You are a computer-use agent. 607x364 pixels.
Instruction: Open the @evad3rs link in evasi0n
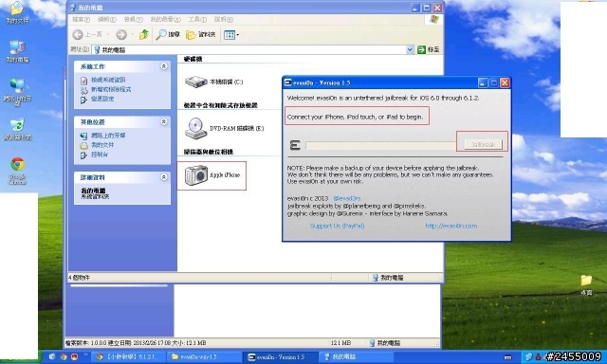pyautogui.click(x=346, y=198)
